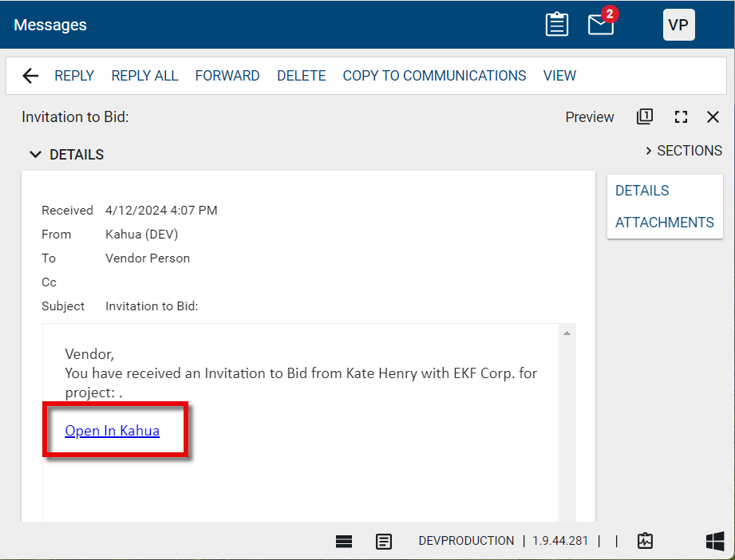
Task: Expand message to full screen
Action: [681, 117]
